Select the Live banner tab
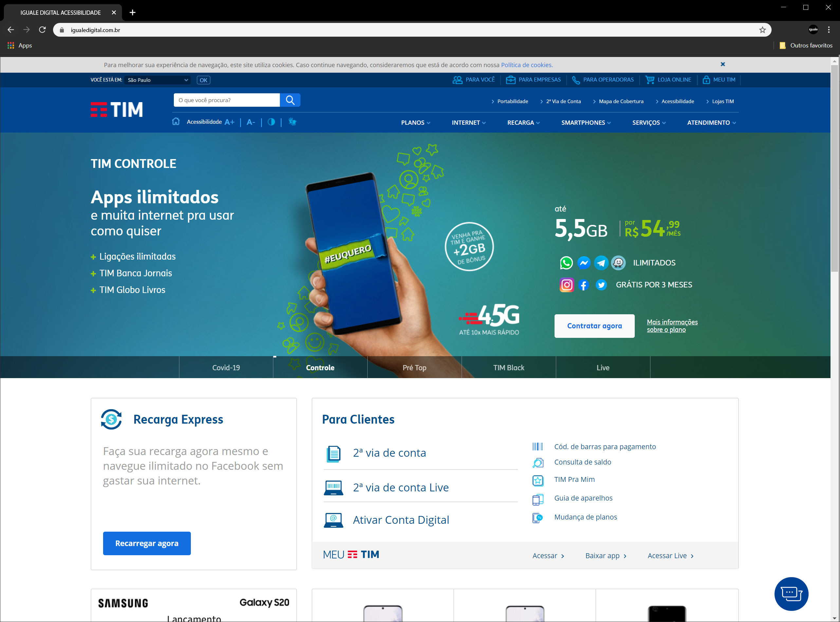Image resolution: width=840 pixels, height=622 pixels. 603,368
